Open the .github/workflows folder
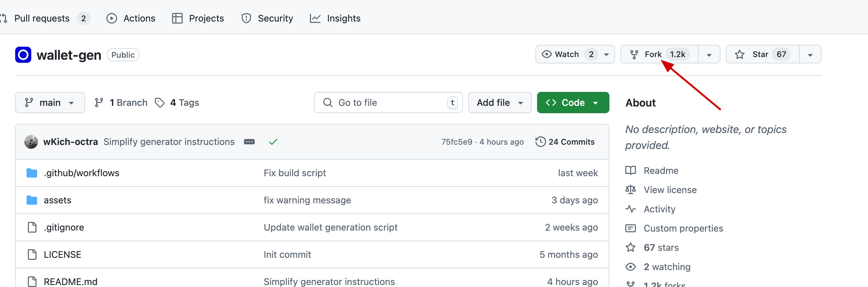Screen dimensions: 868x287 click(x=82, y=173)
